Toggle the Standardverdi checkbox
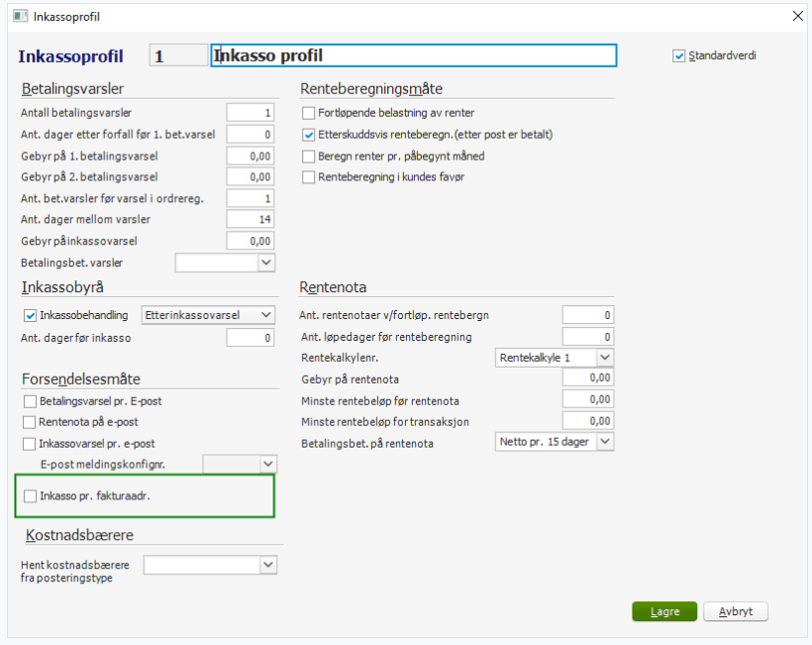This screenshot has width=812, height=645. pos(679,55)
